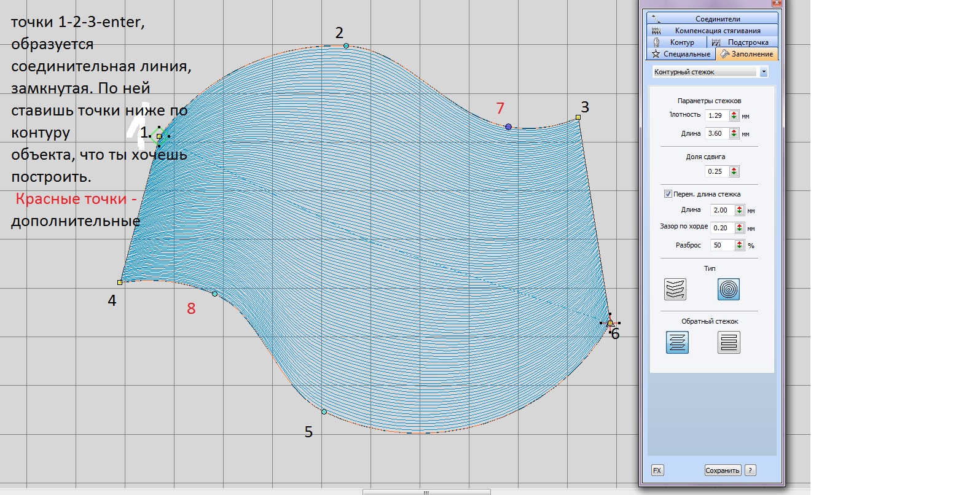Choose the slanted zigzag backstitch icon

click(677, 342)
